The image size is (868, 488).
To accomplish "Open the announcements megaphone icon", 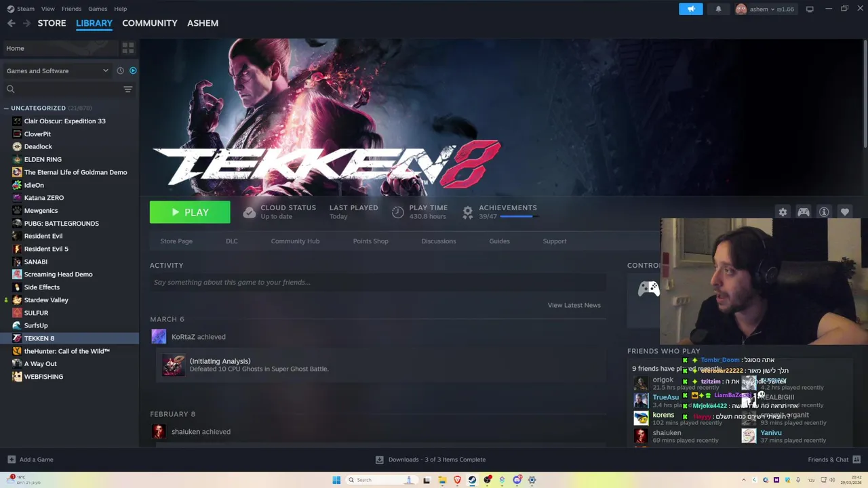I will tap(691, 9).
